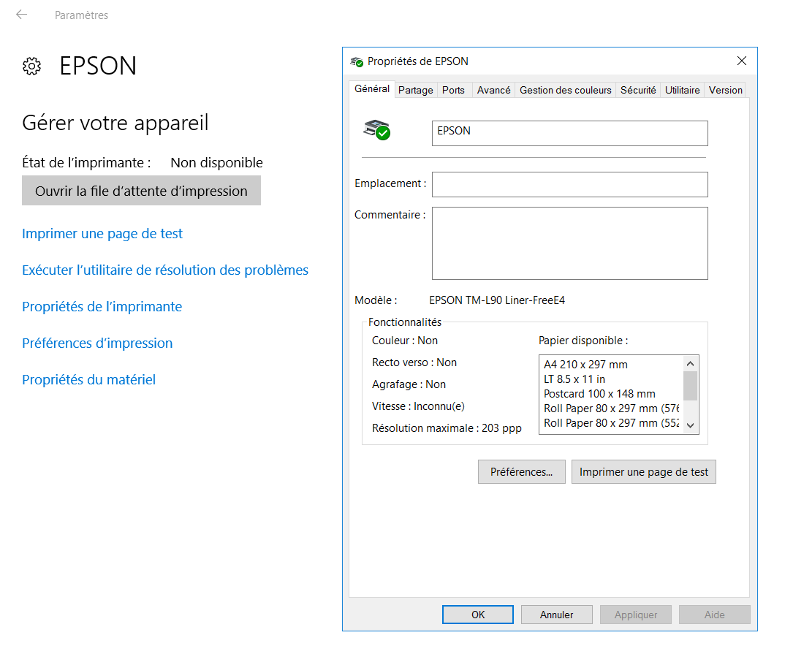
Task: Close the Propriétés de EPSON dialog
Action: click(741, 61)
